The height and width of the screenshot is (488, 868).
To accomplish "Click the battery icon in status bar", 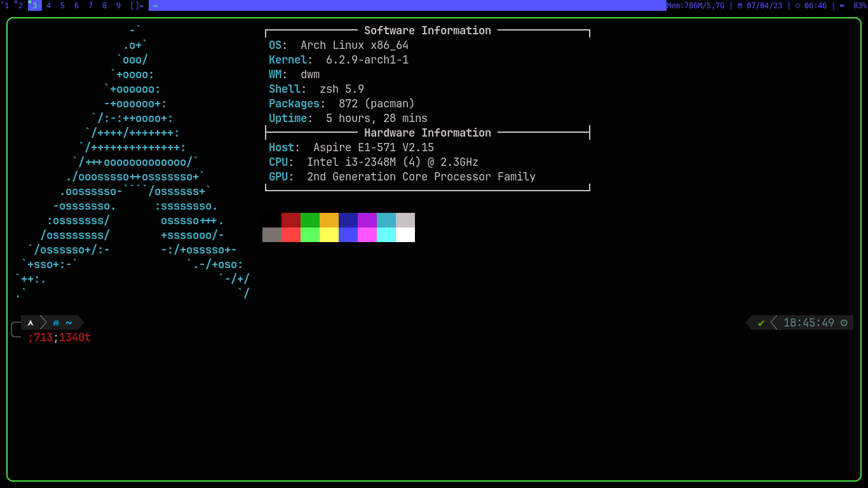I will coord(842,5).
